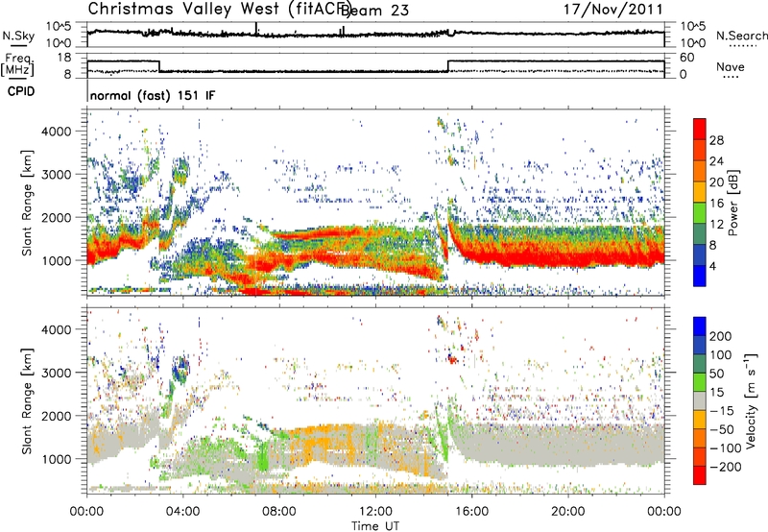Click the gray -15 to 15 Velocity swatch
Screen dimensions: 768x532
700,400
